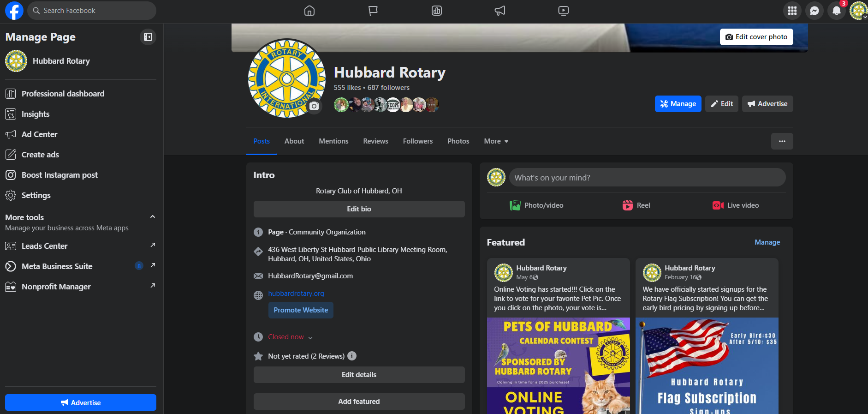Click the Add featured button
Screen dimensions: 868x414
click(359, 402)
